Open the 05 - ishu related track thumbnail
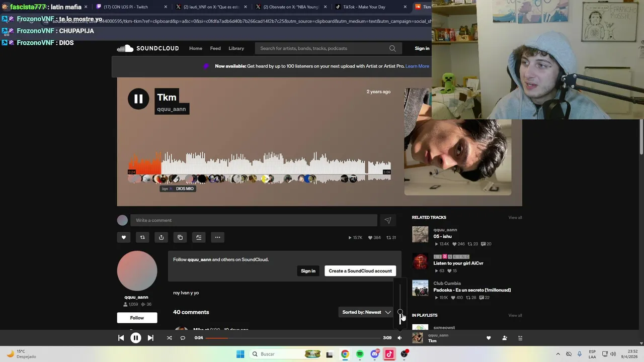Image resolution: width=644 pixels, height=362 pixels. point(420,234)
